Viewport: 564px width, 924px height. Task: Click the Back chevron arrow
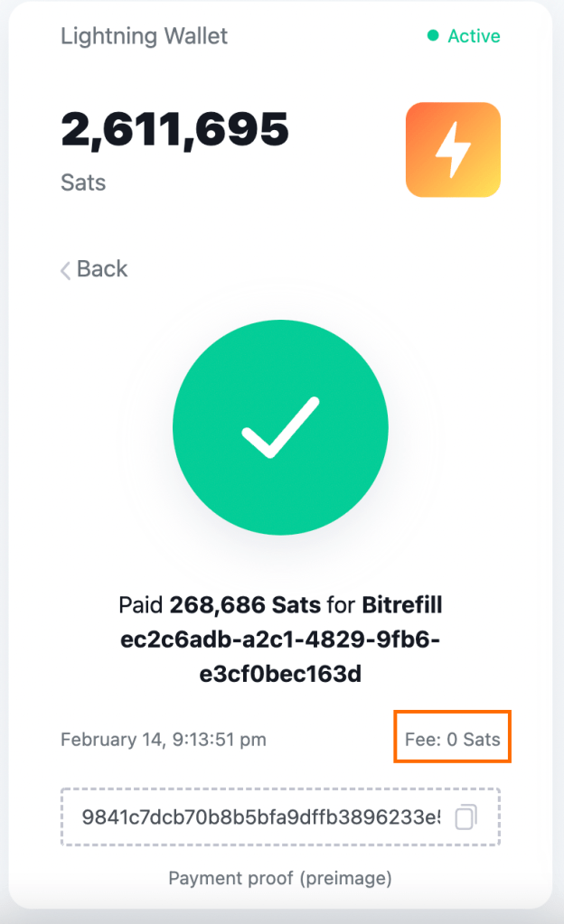[x=65, y=270]
